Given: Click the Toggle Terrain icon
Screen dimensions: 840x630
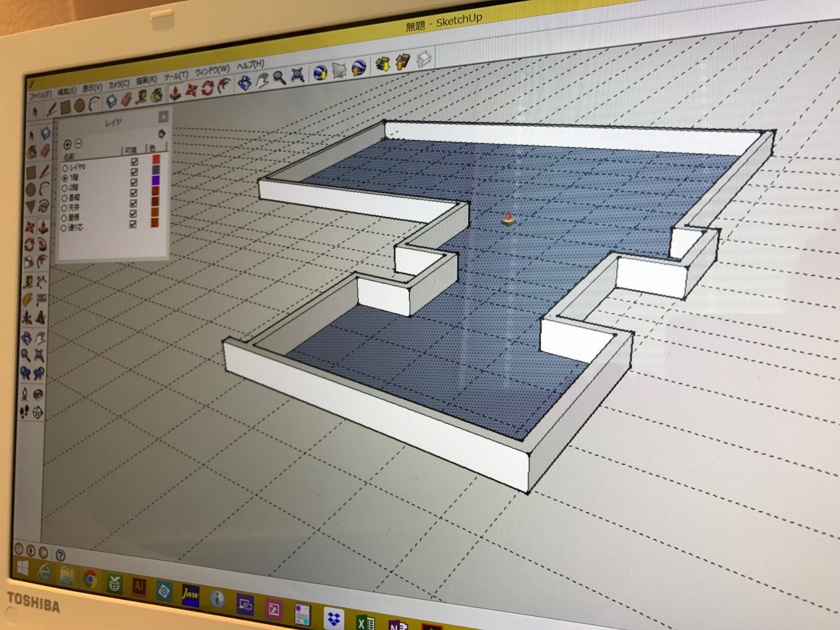Looking at the screenshot, I should click(x=339, y=70).
